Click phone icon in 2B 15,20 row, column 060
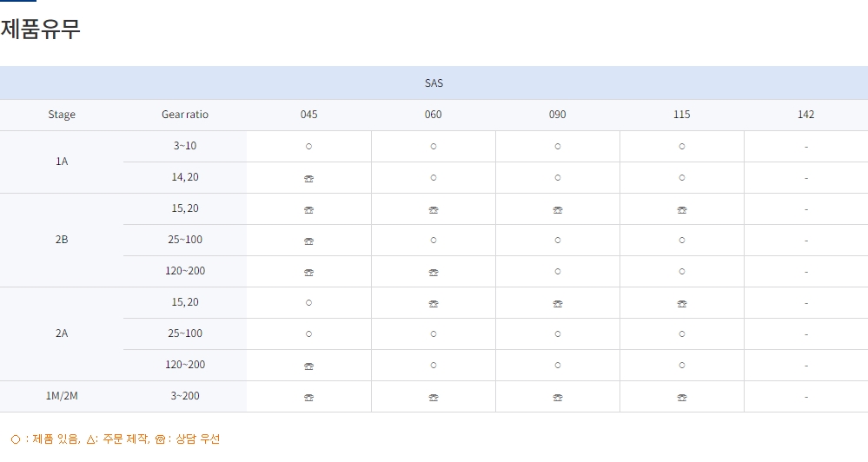This screenshot has width=868, height=462. point(434,209)
